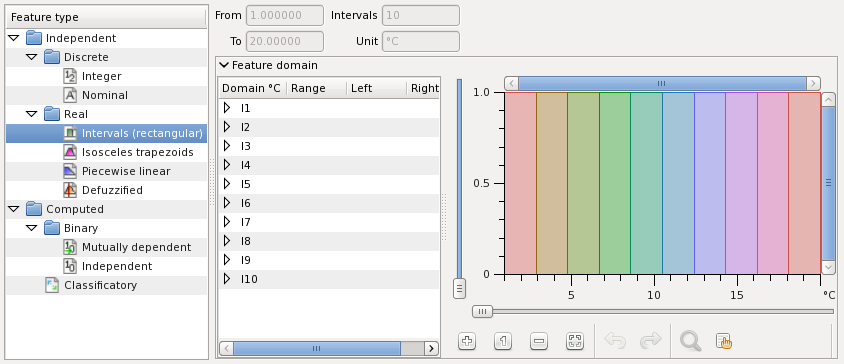
Task: Click the Binary folder icon
Action: pos(52,228)
